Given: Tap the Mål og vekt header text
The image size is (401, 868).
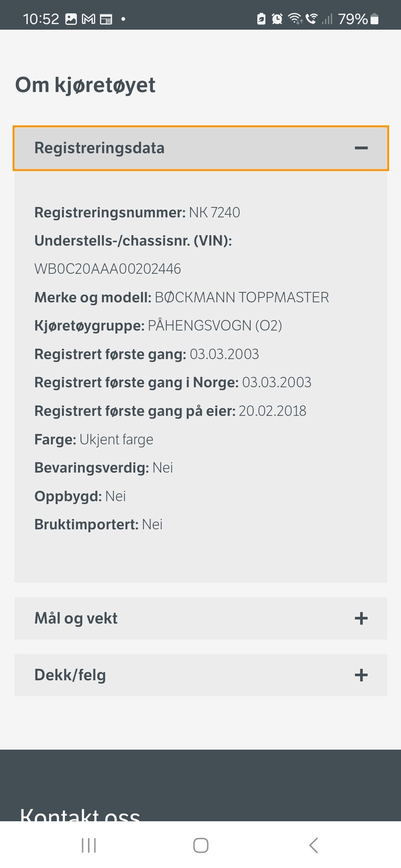Looking at the screenshot, I should point(76,618).
